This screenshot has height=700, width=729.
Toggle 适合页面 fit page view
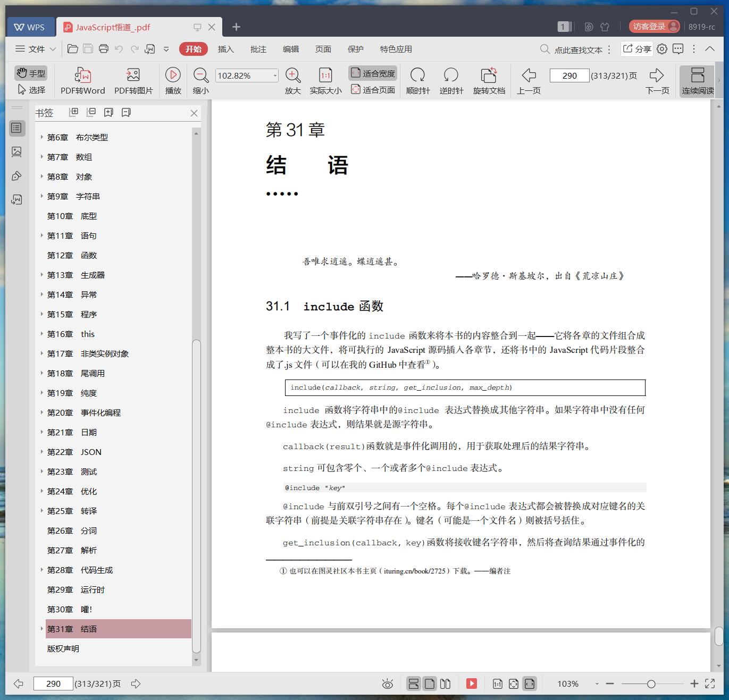click(373, 90)
